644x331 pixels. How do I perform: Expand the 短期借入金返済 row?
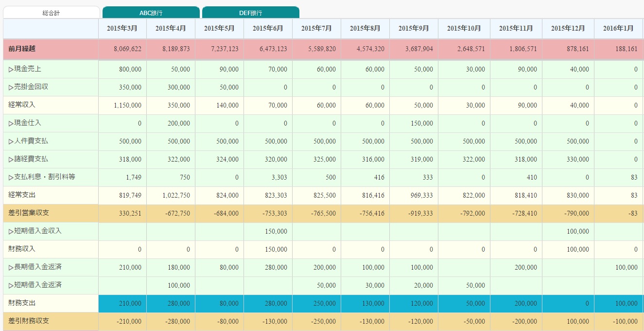[11, 285]
